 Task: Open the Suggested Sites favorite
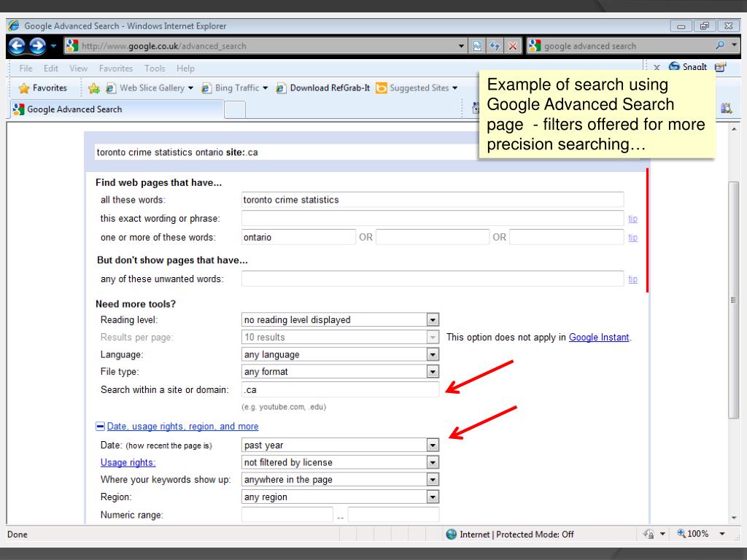[417, 88]
